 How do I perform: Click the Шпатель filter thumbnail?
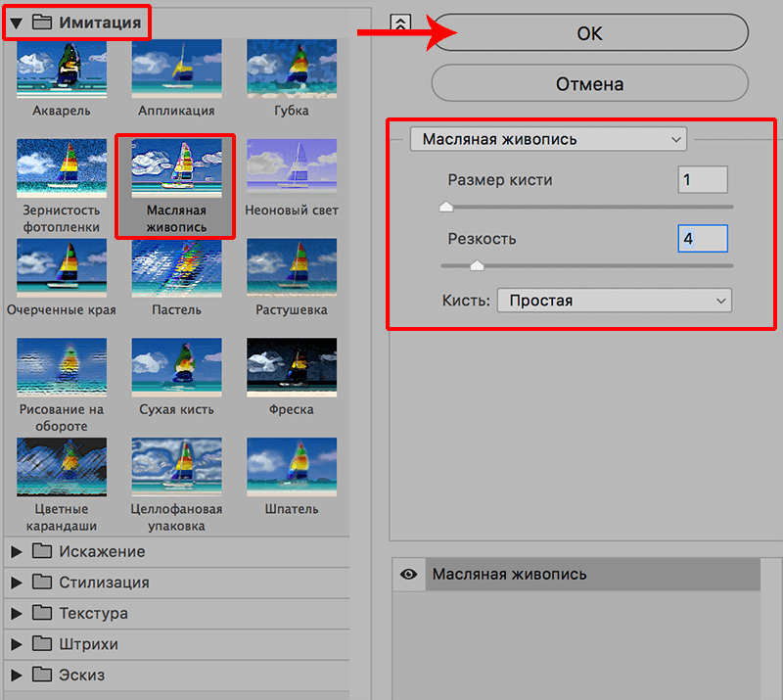pyautogui.click(x=291, y=467)
